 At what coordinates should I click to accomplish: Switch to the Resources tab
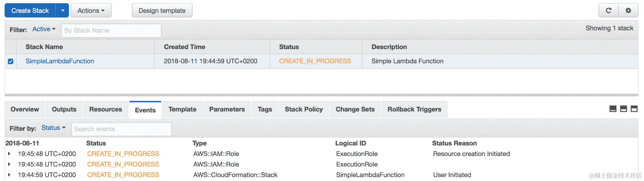click(x=105, y=109)
